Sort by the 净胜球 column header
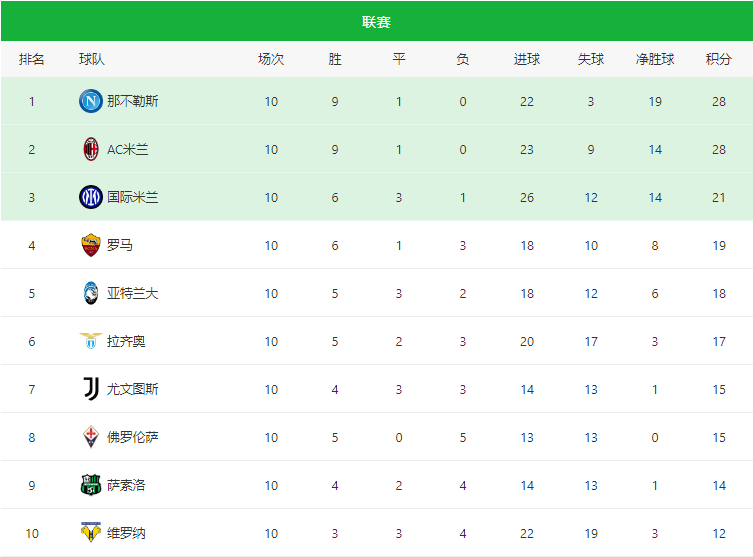This screenshot has width=753, height=557. (x=655, y=59)
